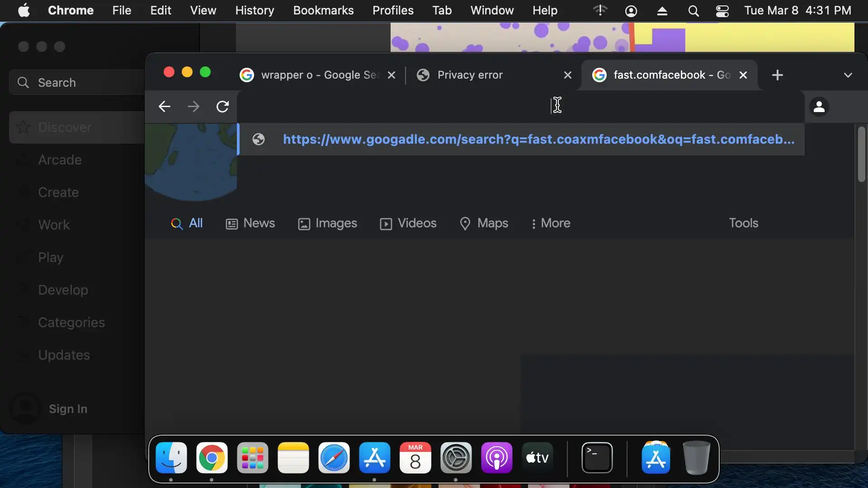Click the googadle.com URL suggestion
868x488 pixels.
tap(538, 139)
